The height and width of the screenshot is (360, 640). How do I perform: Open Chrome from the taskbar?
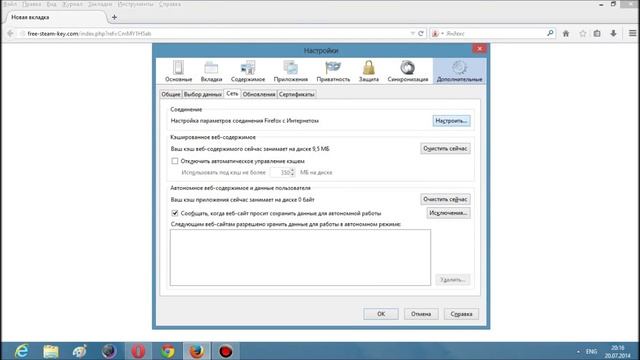(167, 351)
